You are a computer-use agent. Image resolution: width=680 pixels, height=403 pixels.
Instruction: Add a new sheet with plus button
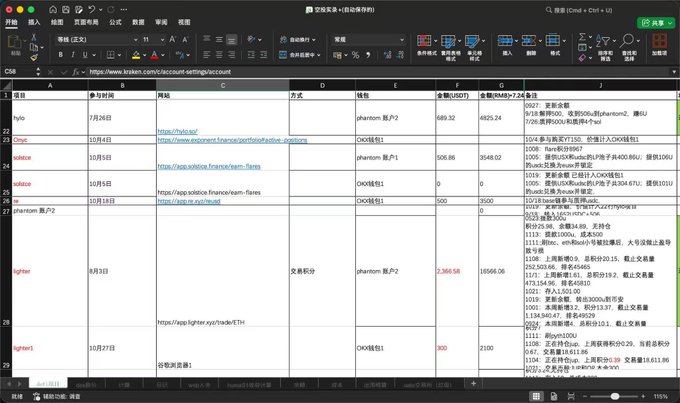coord(473,383)
